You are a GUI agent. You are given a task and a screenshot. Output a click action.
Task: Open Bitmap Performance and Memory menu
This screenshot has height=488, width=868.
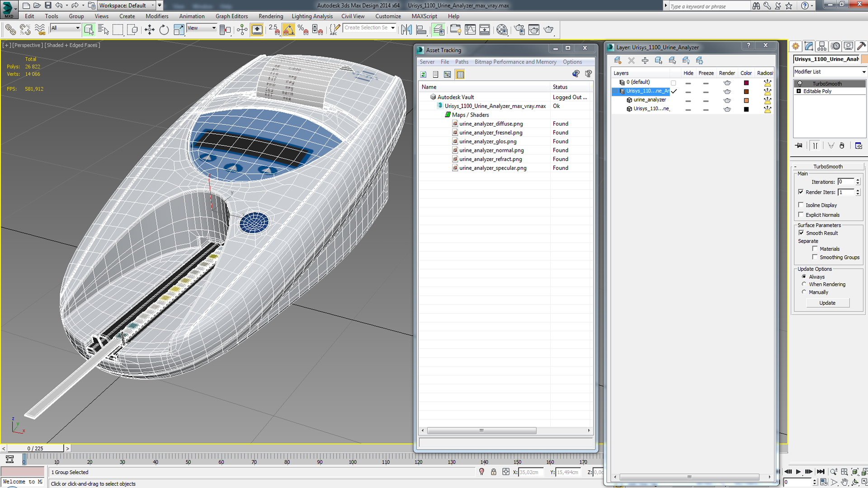515,62
